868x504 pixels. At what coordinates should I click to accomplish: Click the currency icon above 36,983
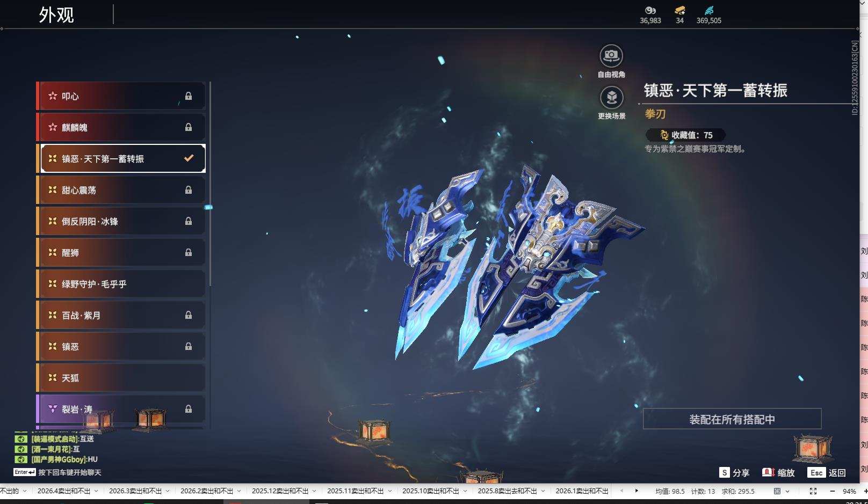pyautogui.click(x=650, y=10)
